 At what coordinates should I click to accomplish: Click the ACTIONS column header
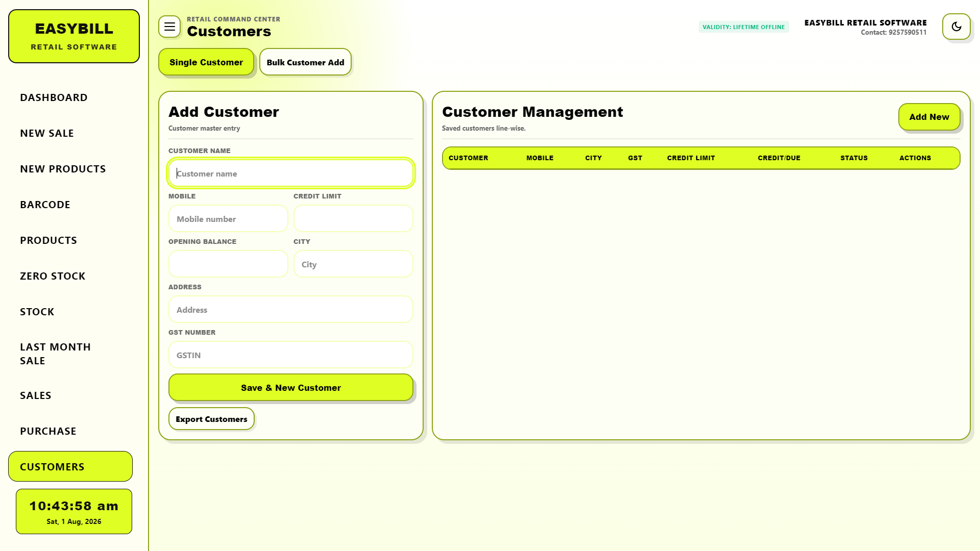(x=915, y=158)
